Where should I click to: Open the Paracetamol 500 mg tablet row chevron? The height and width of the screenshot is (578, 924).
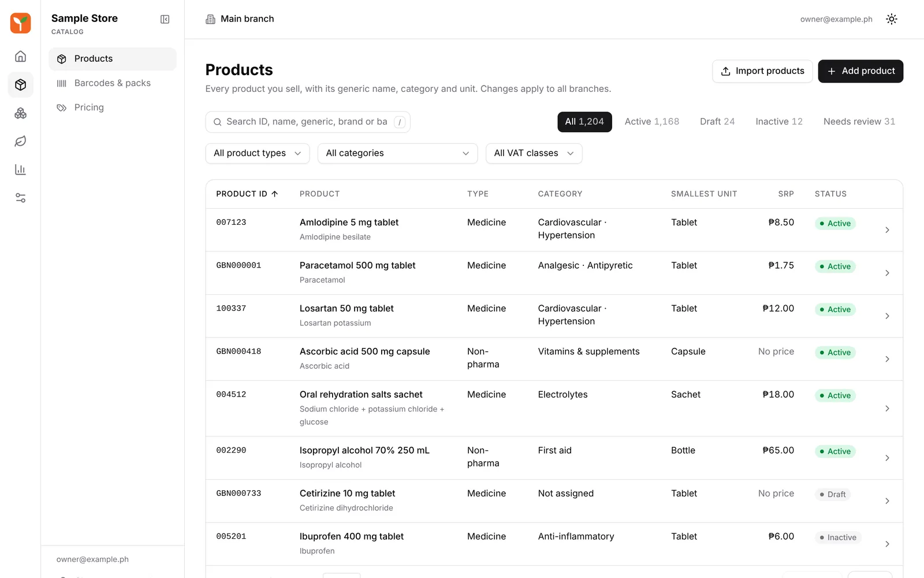click(x=887, y=273)
